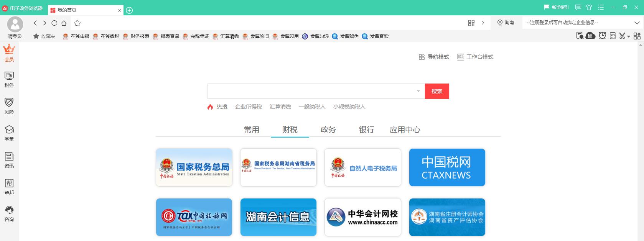Viewport: 644px width, 241px height.
Task: Open the 发票领用 bookmark
Action: [285, 36]
